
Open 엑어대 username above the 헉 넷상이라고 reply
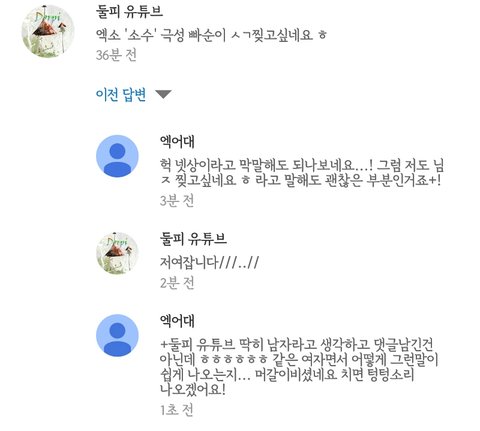pos(177,142)
